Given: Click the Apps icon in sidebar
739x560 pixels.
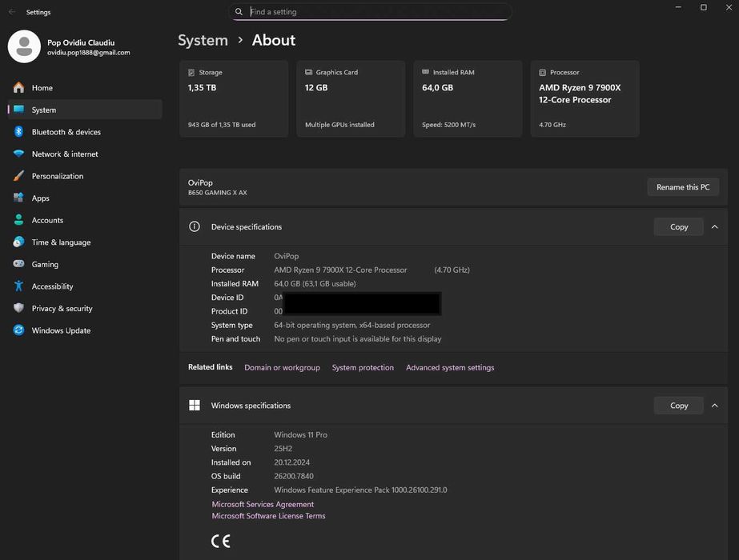Looking at the screenshot, I should pos(19,198).
